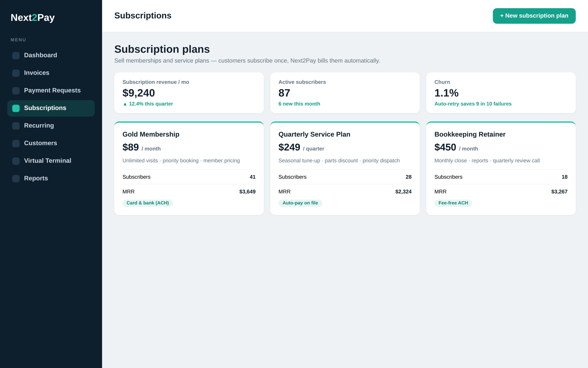588x368 pixels.
Task: Click the $2,324 MRR value
Action: pyautogui.click(x=403, y=192)
